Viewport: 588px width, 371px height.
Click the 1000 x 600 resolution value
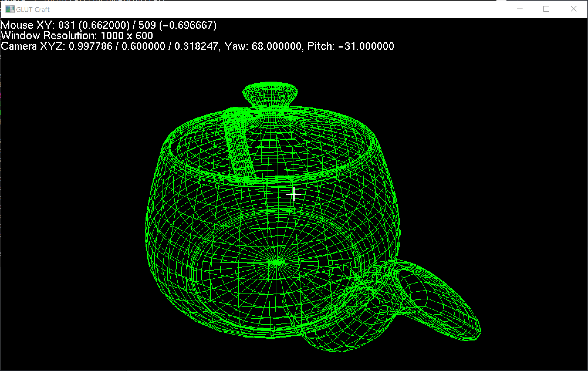[127, 36]
